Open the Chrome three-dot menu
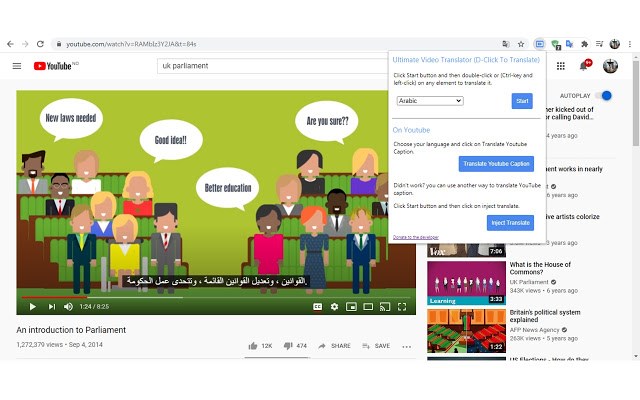Viewport: 640px width, 400px height. coord(630,44)
